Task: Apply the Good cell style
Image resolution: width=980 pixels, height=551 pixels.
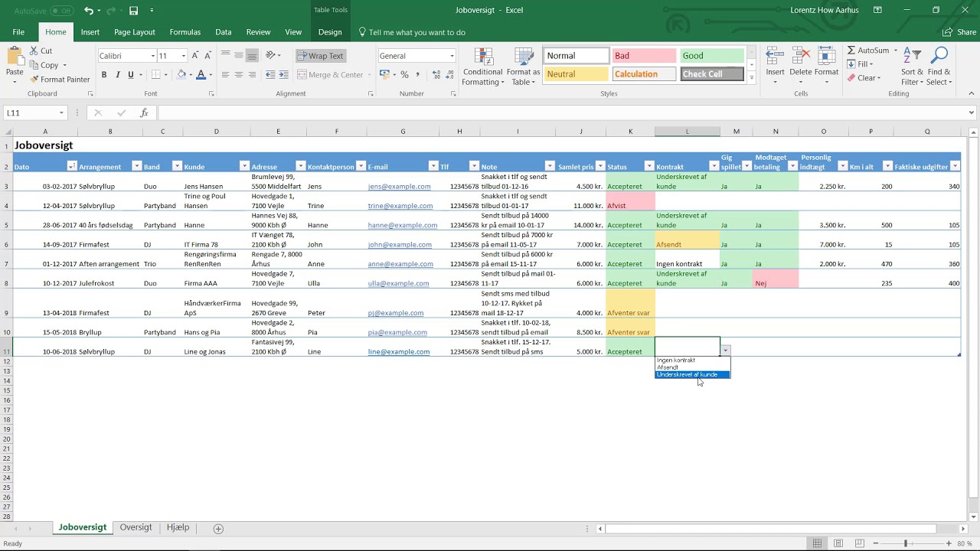Action: (711, 56)
